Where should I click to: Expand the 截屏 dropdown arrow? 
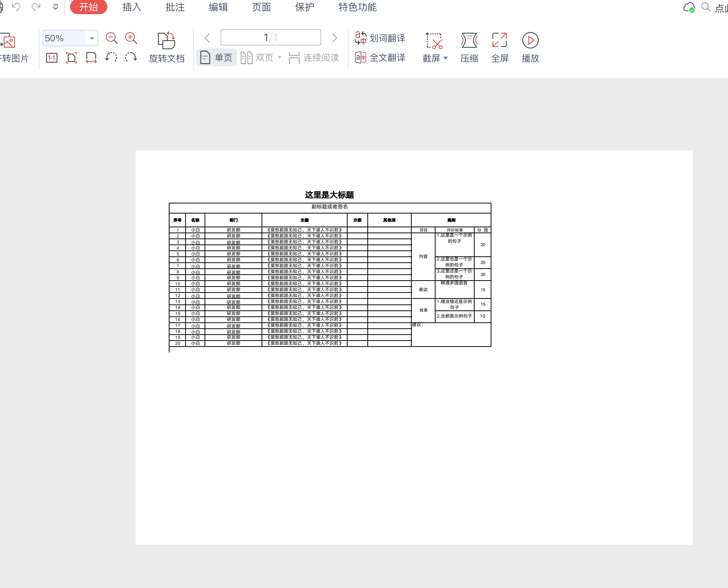pyautogui.click(x=446, y=58)
